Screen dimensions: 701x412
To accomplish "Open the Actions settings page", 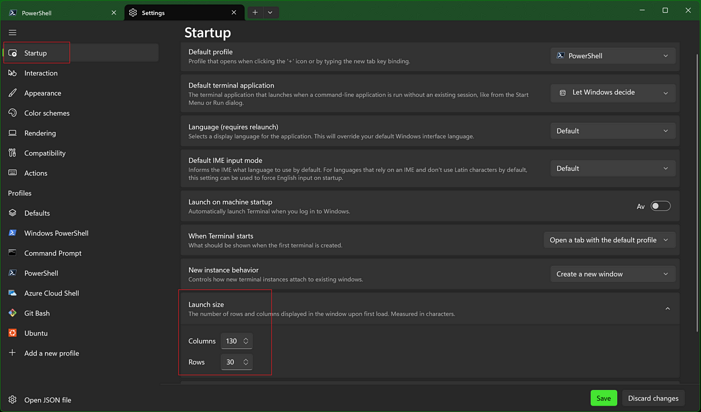I will click(x=80, y=173).
